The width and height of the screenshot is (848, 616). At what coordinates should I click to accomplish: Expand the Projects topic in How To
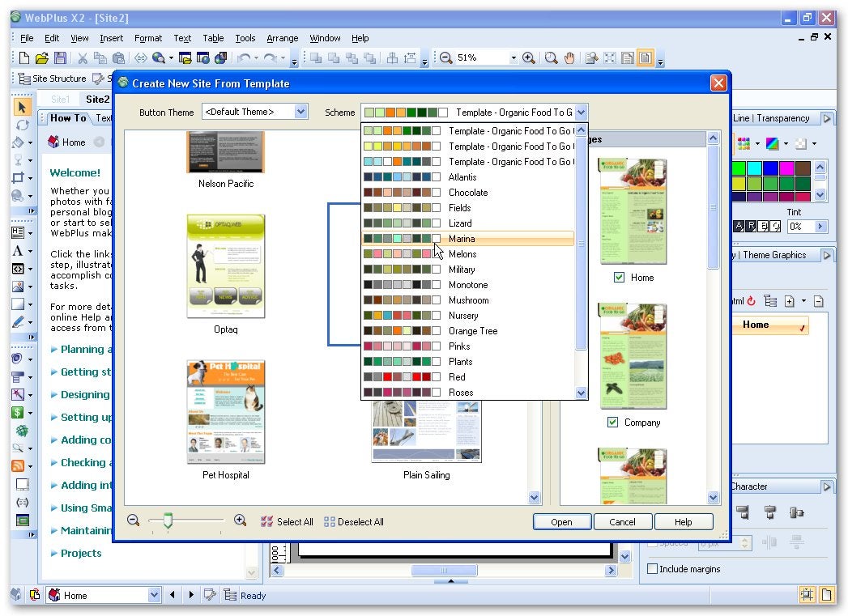pos(54,554)
